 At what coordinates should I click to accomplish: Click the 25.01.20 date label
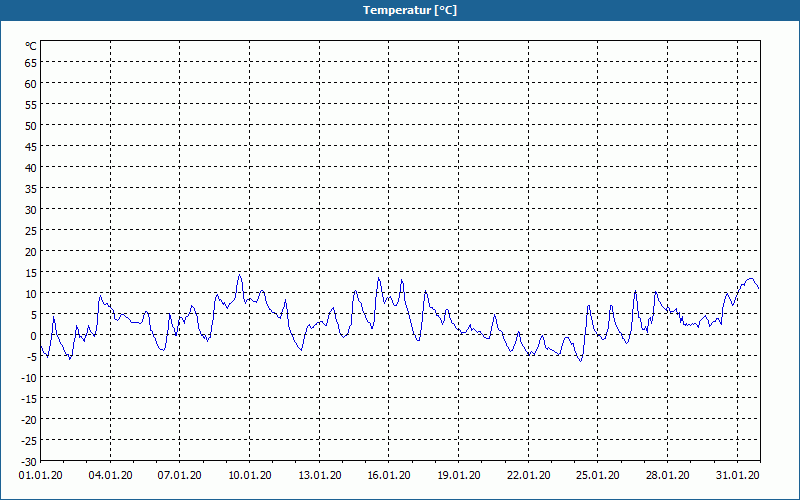(x=597, y=475)
